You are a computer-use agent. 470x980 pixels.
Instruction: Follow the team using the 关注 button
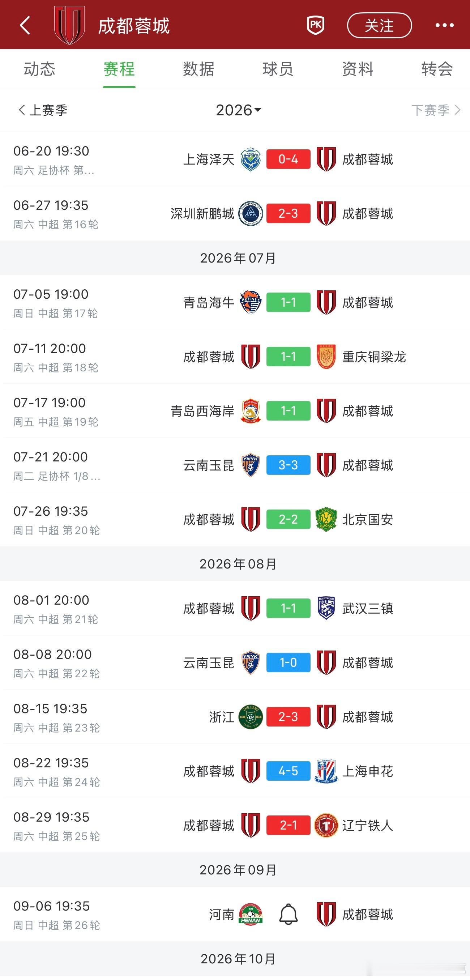[x=379, y=25]
